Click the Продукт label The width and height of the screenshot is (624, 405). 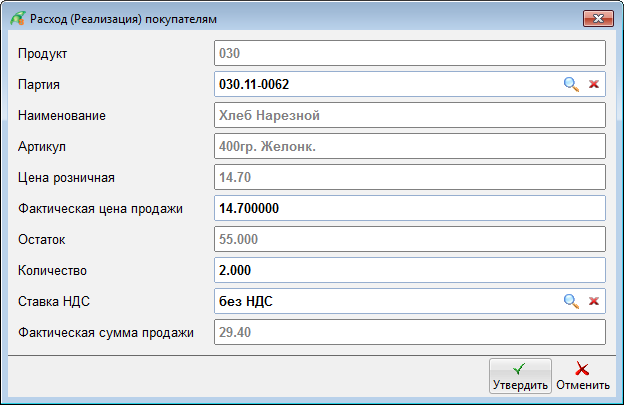tap(43, 54)
